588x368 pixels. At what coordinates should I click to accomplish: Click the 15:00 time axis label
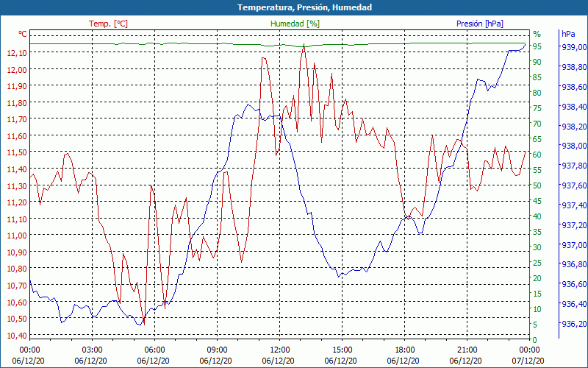tap(342, 350)
